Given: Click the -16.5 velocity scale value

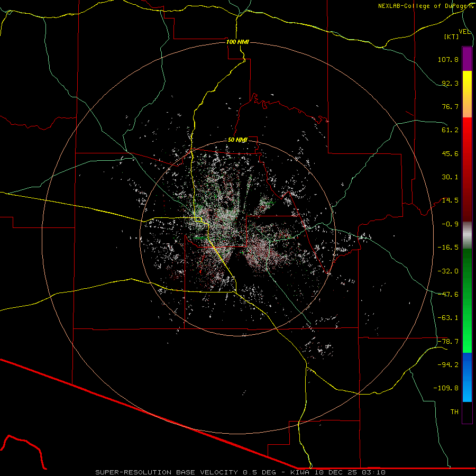Looking at the screenshot, I should pos(448,248).
